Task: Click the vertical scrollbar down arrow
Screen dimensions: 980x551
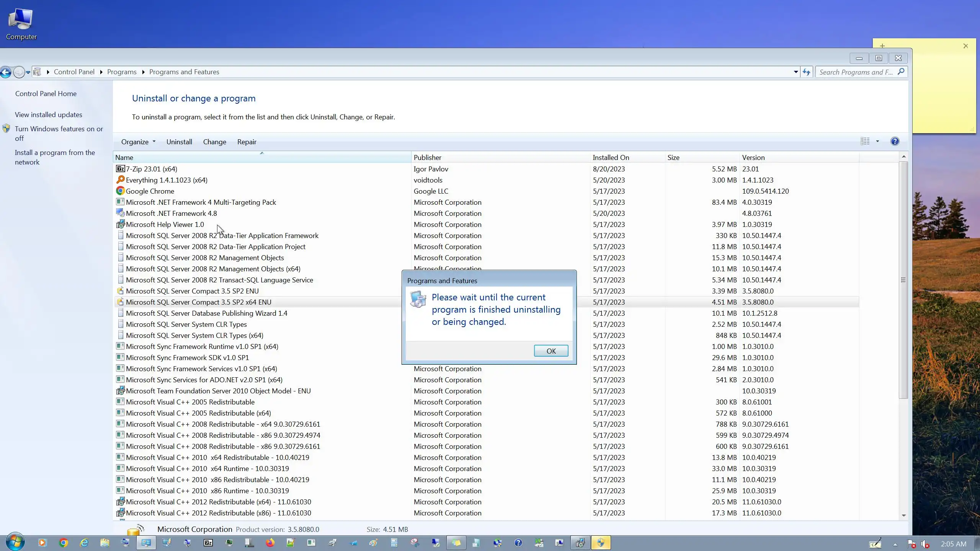Action: (x=903, y=515)
